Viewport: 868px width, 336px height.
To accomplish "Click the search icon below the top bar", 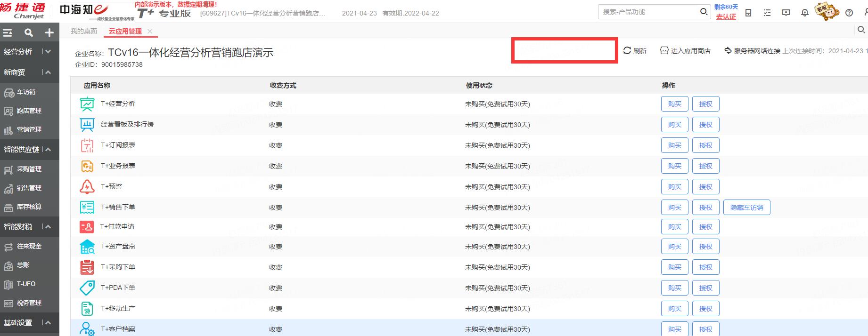I will [x=861, y=30].
